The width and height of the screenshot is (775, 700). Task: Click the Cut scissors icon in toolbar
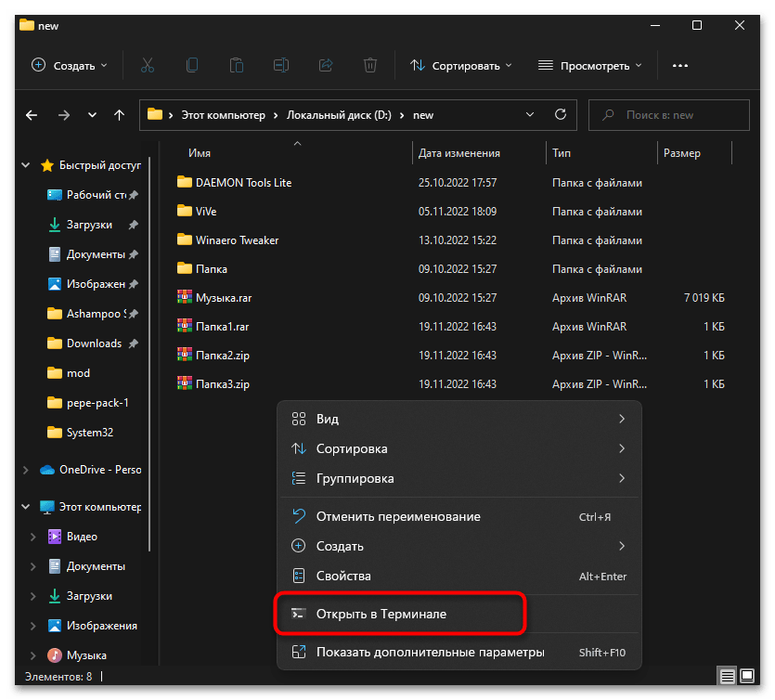147,65
